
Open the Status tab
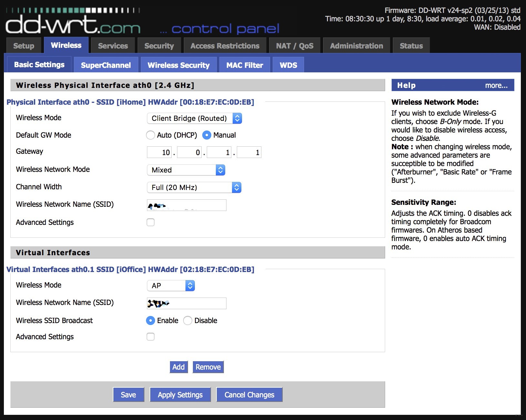pos(411,46)
